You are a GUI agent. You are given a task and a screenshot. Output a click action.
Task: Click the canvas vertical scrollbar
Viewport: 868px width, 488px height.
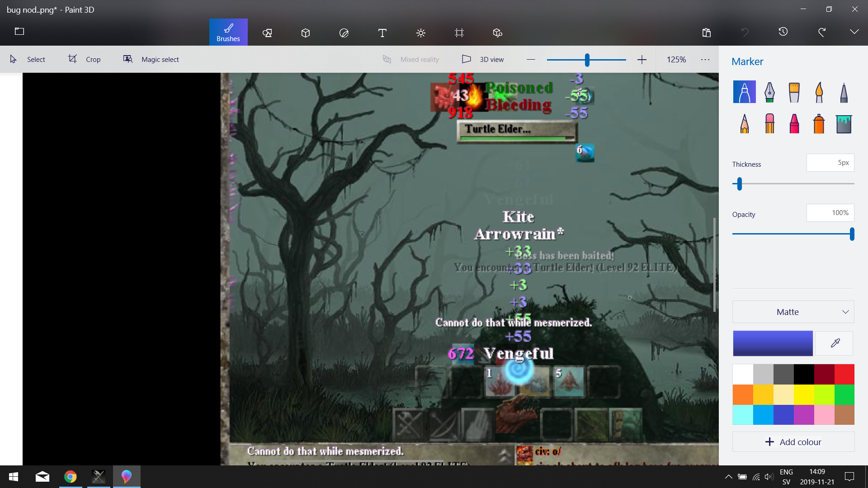(x=714, y=264)
